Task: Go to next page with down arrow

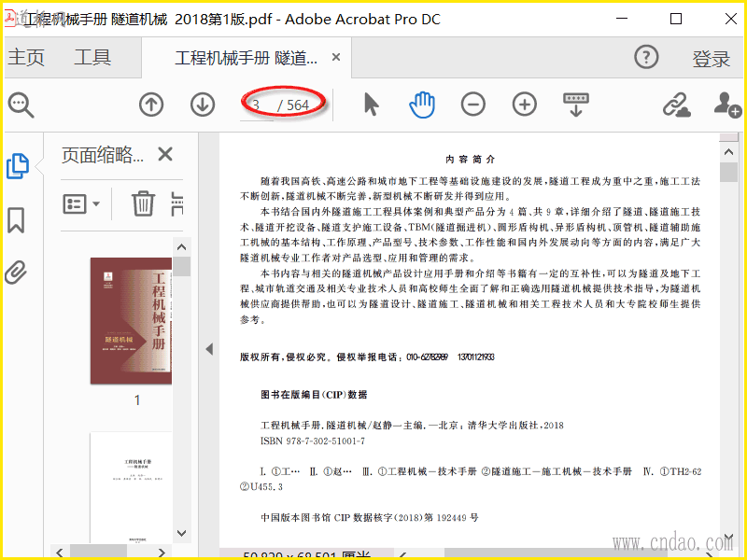Action: [203, 105]
